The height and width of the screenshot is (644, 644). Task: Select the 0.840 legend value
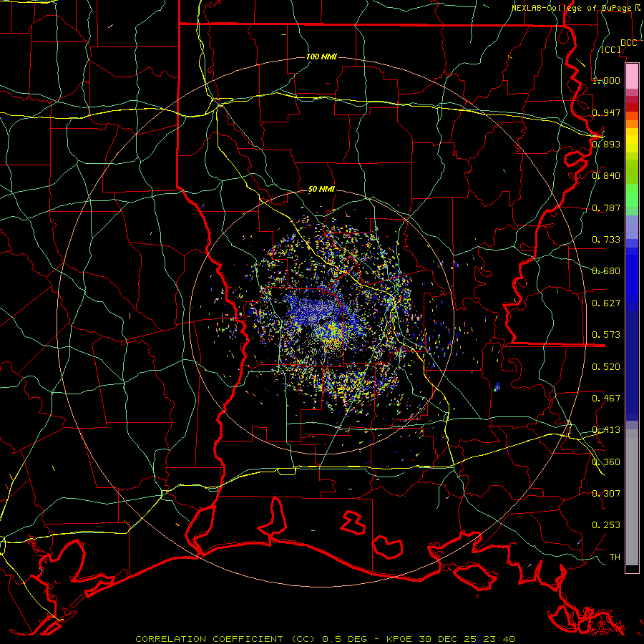point(606,176)
